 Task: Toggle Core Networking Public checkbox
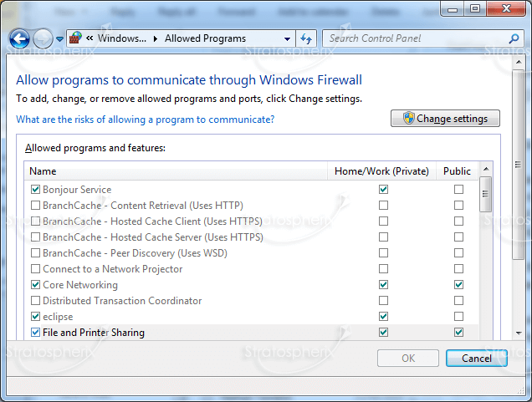pyautogui.click(x=458, y=284)
